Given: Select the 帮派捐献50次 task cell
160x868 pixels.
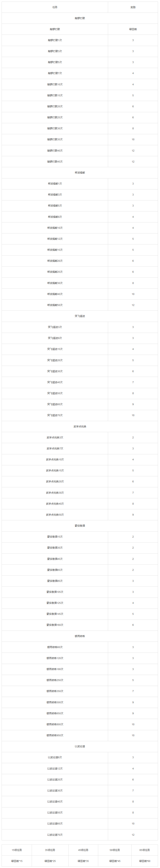Looking at the screenshot, I should pyautogui.click(x=55, y=305).
